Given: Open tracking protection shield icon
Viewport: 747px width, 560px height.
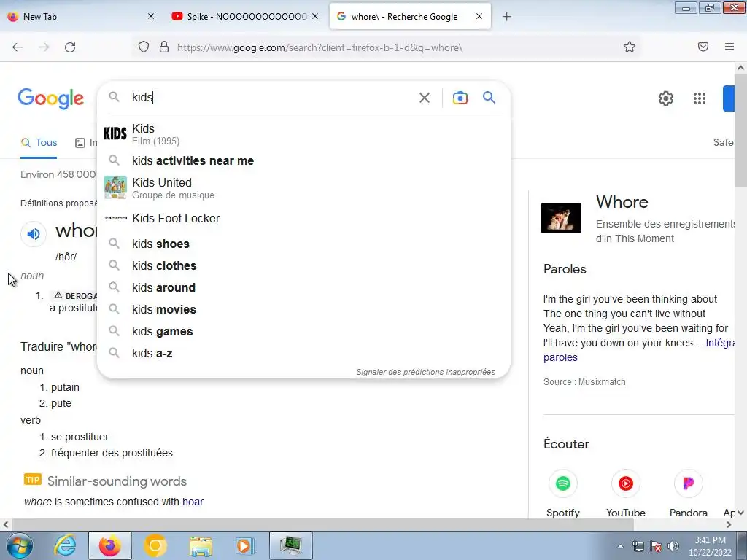Looking at the screenshot, I should (x=144, y=47).
